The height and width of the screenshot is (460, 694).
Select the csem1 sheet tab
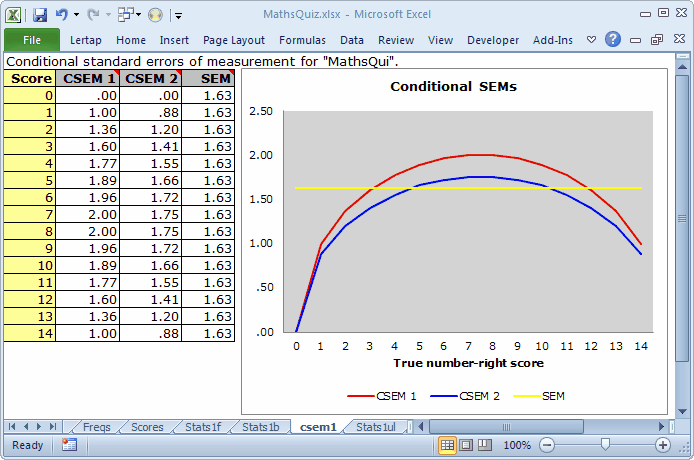pyautogui.click(x=318, y=427)
